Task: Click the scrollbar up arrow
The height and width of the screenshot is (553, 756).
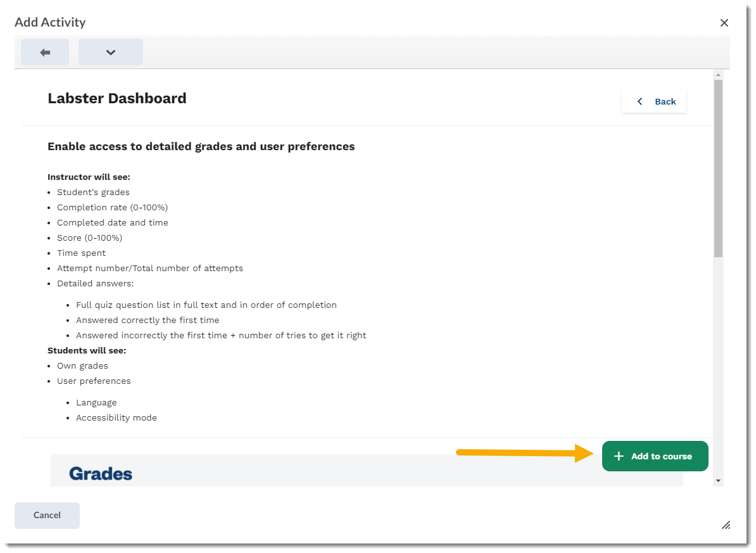Action: pos(718,75)
